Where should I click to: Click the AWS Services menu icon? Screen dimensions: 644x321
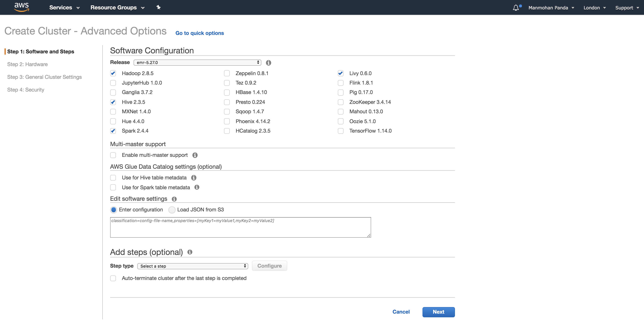(x=64, y=7)
